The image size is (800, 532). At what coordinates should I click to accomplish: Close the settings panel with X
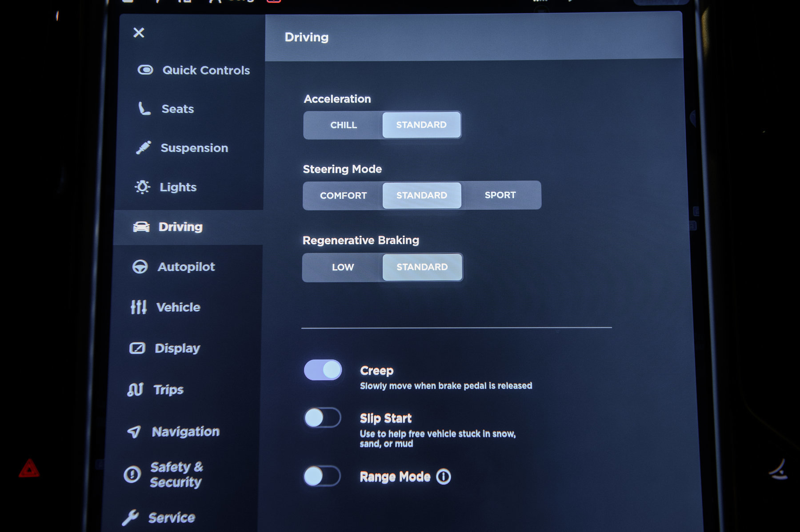point(139,32)
